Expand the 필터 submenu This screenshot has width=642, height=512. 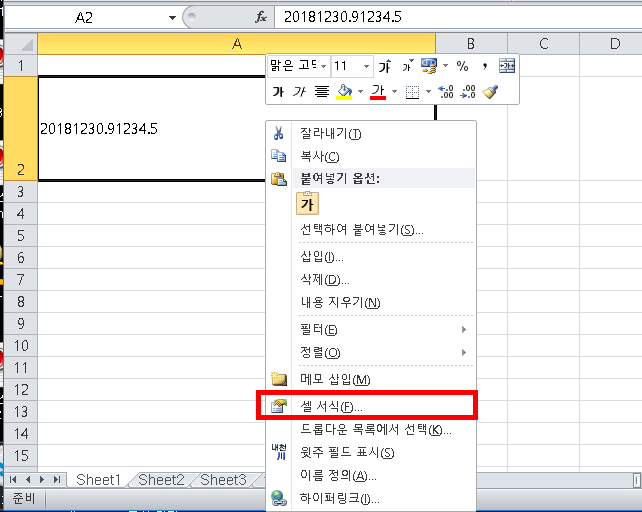click(x=463, y=330)
